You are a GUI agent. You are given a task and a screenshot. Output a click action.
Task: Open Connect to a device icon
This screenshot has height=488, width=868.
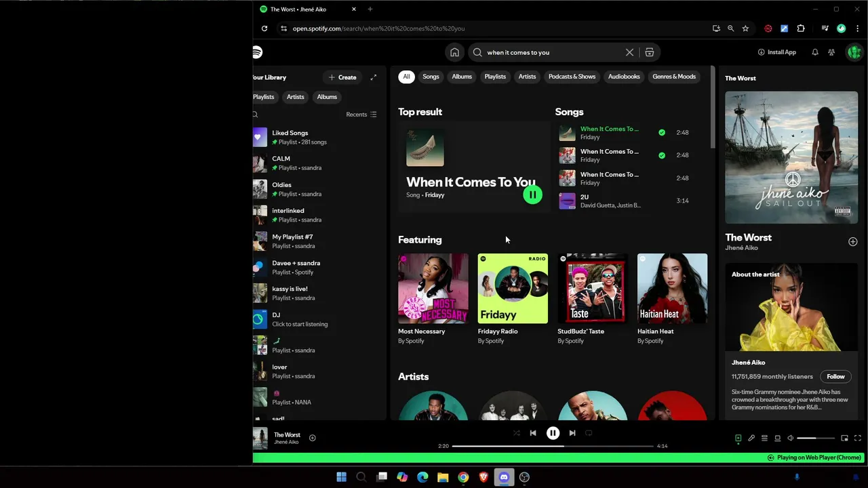[778, 438]
